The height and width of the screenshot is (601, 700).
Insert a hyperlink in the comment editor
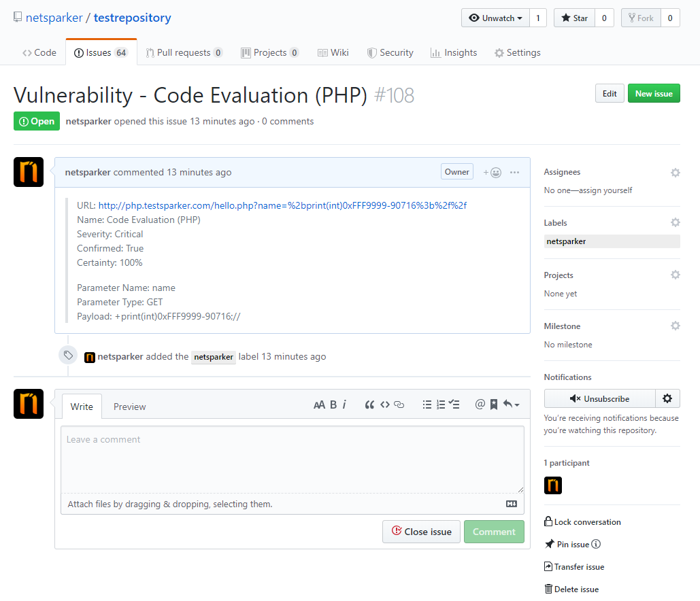(x=399, y=404)
